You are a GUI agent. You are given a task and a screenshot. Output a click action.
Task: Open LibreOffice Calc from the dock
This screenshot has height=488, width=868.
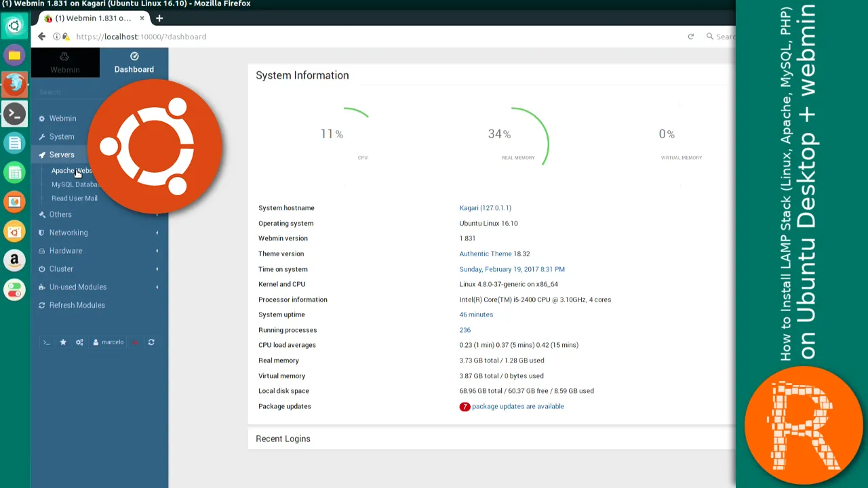click(x=14, y=173)
